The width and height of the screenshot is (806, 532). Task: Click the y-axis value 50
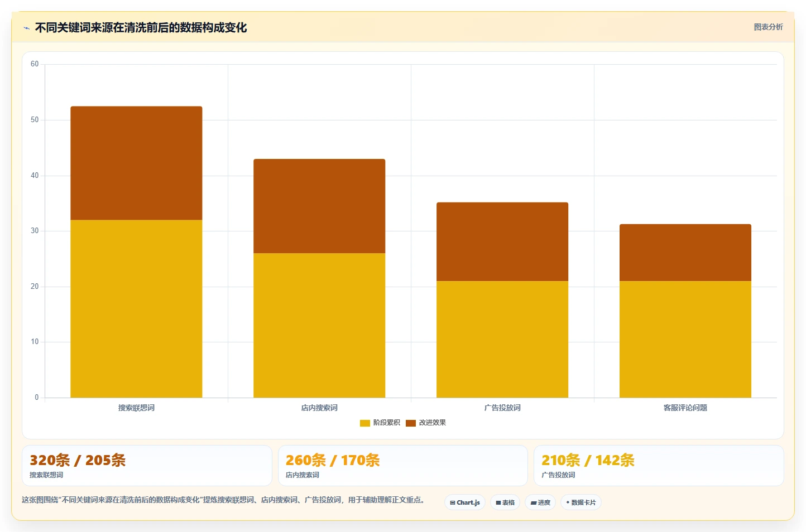[x=35, y=120]
